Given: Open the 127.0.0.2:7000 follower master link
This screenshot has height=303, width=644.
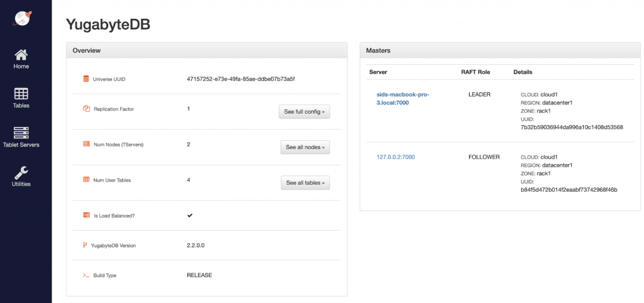Looking at the screenshot, I should [396, 157].
